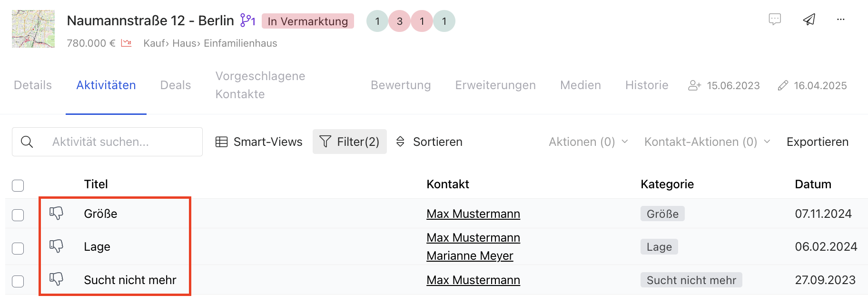Expand the Aktionen (0) dropdown
Viewport: 868px width, 306px height.
pos(588,142)
